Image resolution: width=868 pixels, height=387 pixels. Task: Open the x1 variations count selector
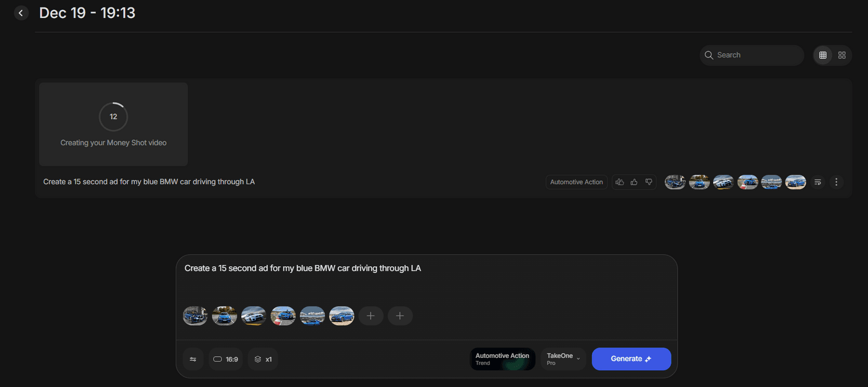(263, 359)
